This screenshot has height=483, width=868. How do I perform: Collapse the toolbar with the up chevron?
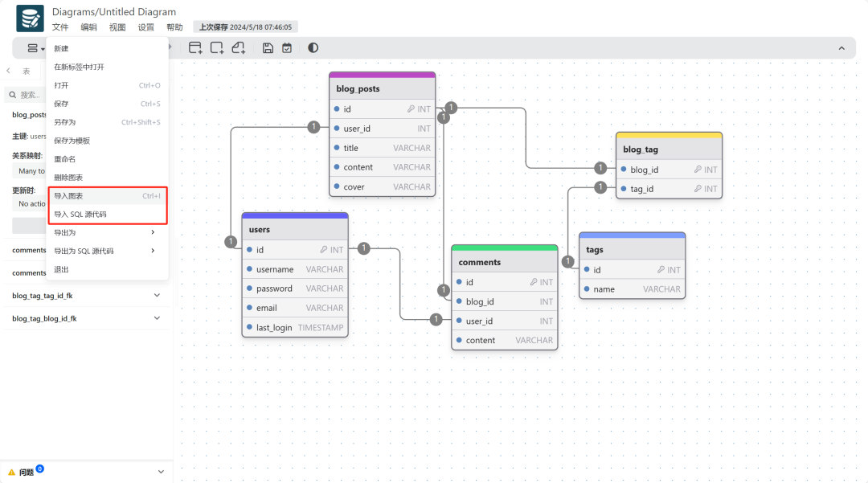(x=841, y=48)
